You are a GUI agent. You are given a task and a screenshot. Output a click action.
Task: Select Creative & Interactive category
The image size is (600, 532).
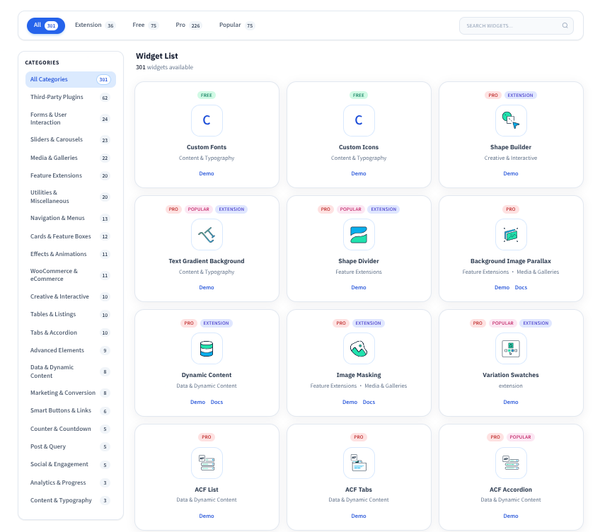[x=70, y=297]
